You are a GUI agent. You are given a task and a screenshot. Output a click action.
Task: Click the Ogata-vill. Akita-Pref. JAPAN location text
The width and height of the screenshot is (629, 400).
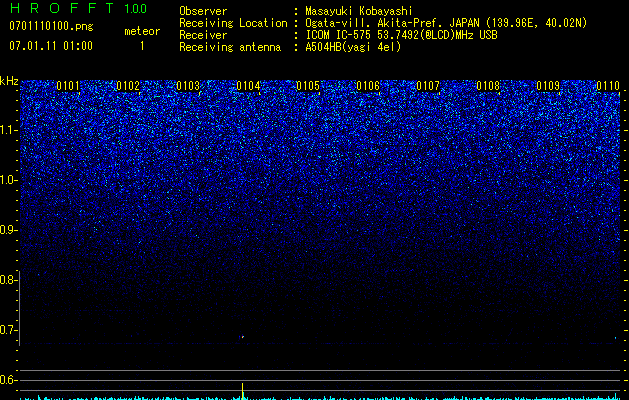[x=446, y=23]
